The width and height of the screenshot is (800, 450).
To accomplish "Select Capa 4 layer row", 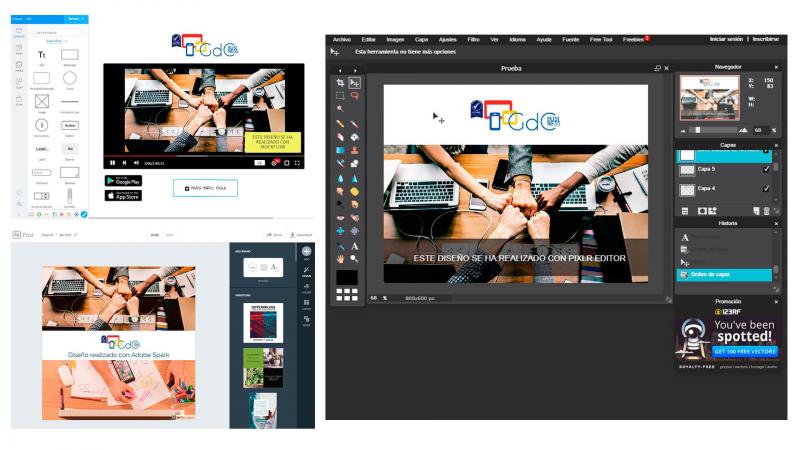I will pyautogui.click(x=724, y=189).
